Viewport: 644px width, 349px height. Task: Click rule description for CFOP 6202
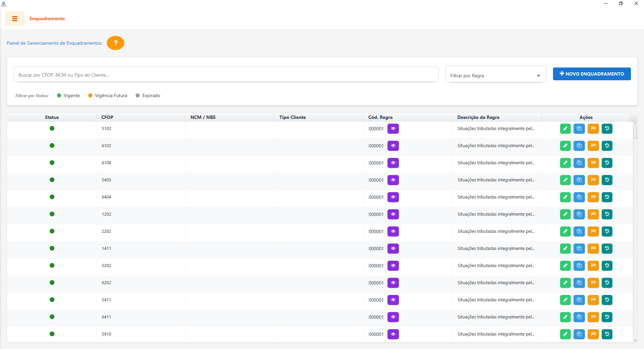[496, 283]
